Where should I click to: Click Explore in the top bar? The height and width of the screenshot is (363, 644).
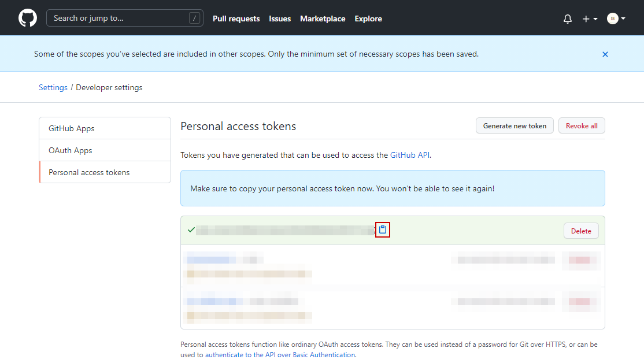(x=368, y=19)
